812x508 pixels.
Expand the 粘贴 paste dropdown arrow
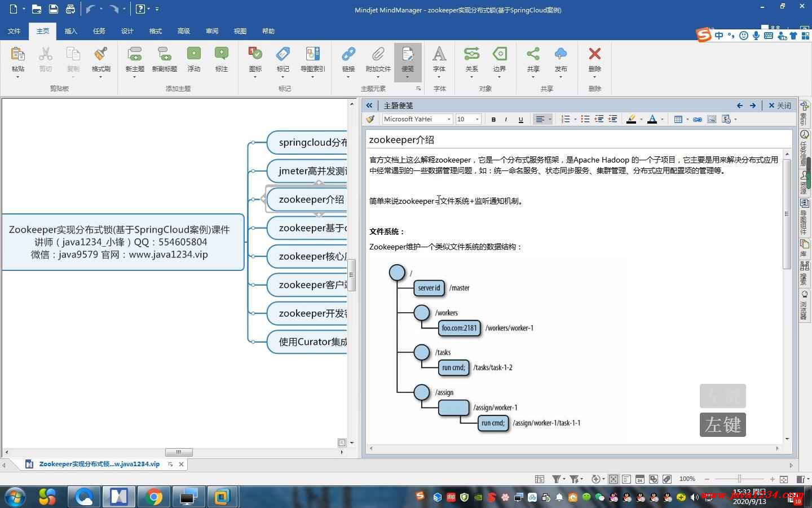tap(17, 76)
